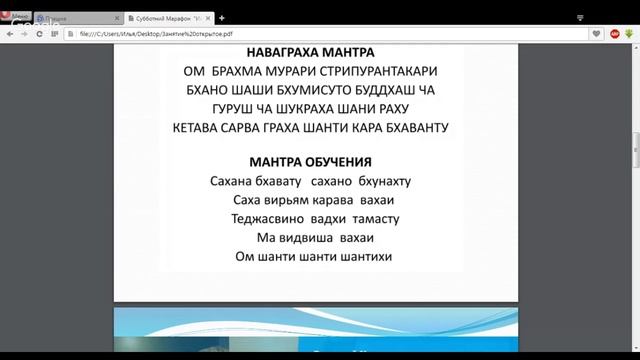The height and width of the screenshot is (360, 640).
Task: Click the line ГУРУШ ЧА ШУКРАХА ШАНИ РАХУ
Action: [311, 109]
